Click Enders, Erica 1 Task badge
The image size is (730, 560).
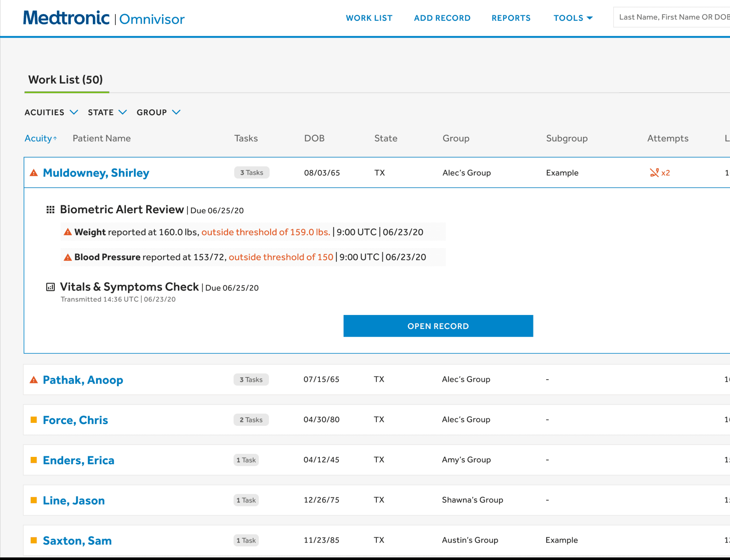coord(246,460)
